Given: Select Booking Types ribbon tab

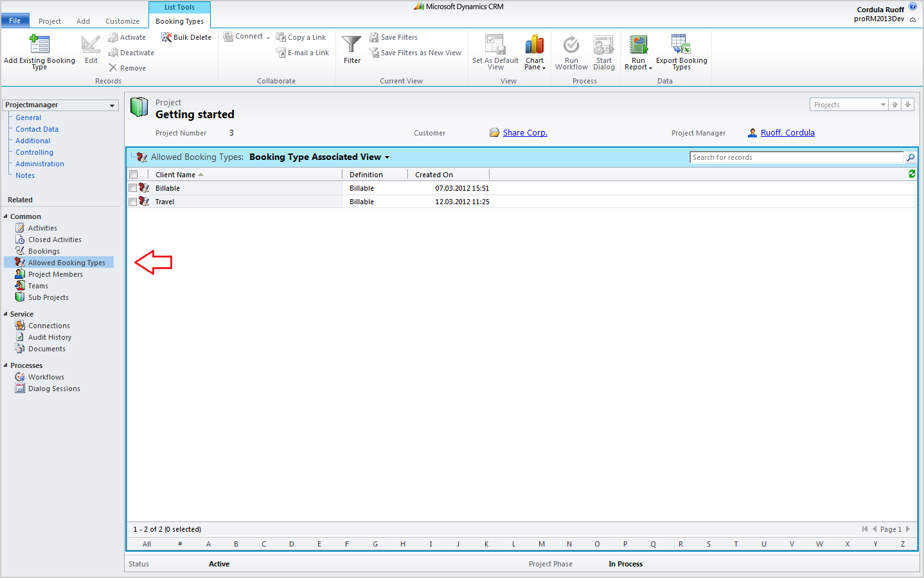Looking at the screenshot, I should 179,21.
